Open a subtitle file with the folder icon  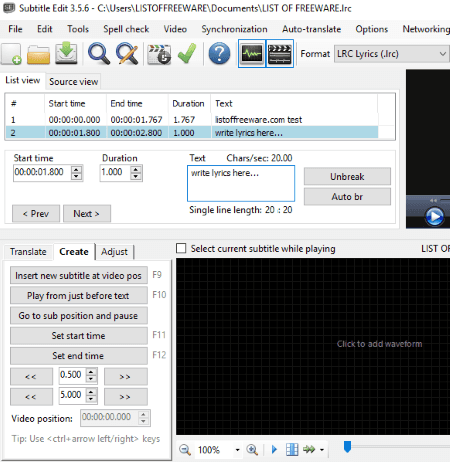click(x=38, y=54)
